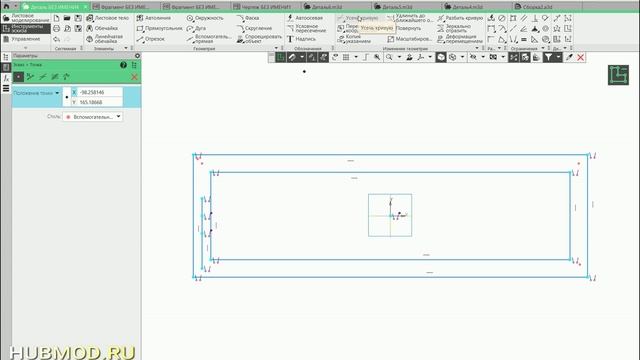The width and height of the screenshot is (640, 360).
Task: Select the Окружность circle tool
Action: [205, 18]
